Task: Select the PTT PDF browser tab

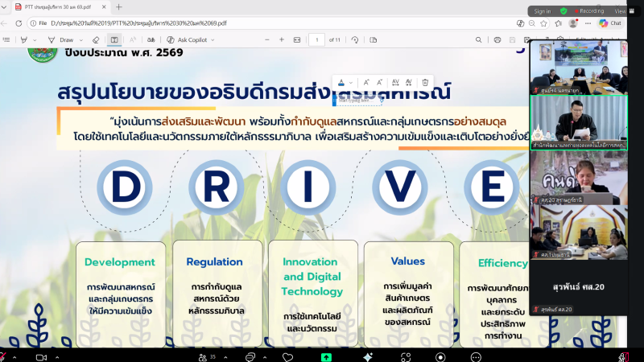Action: [55, 7]
